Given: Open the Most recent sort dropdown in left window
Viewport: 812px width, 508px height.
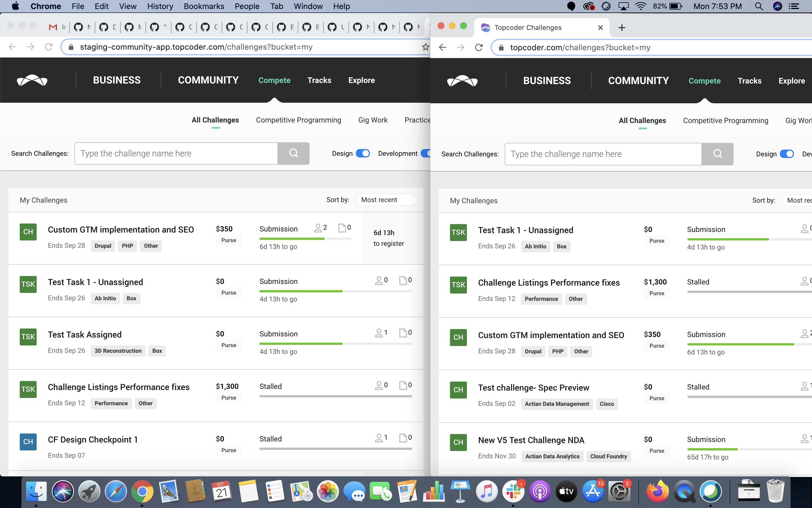Looking at the screenshot, I should pyautogui.click(x=386, y=200).
